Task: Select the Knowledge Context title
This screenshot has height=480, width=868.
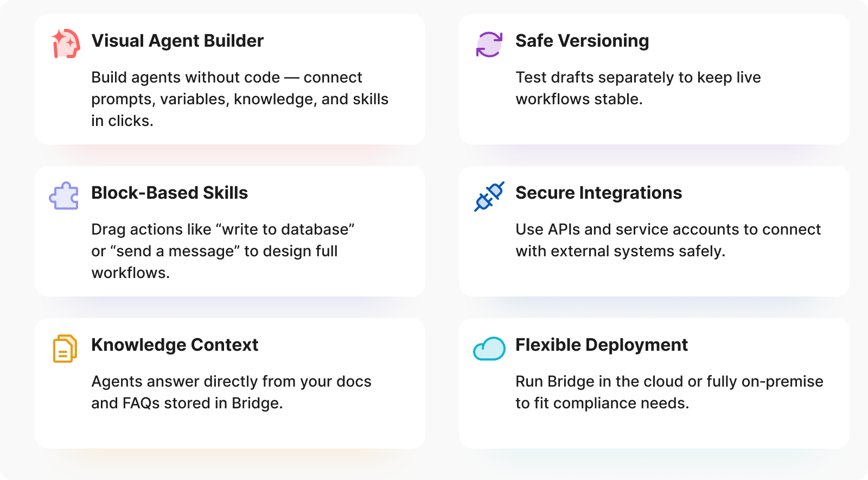Action: tap(175, 345)
